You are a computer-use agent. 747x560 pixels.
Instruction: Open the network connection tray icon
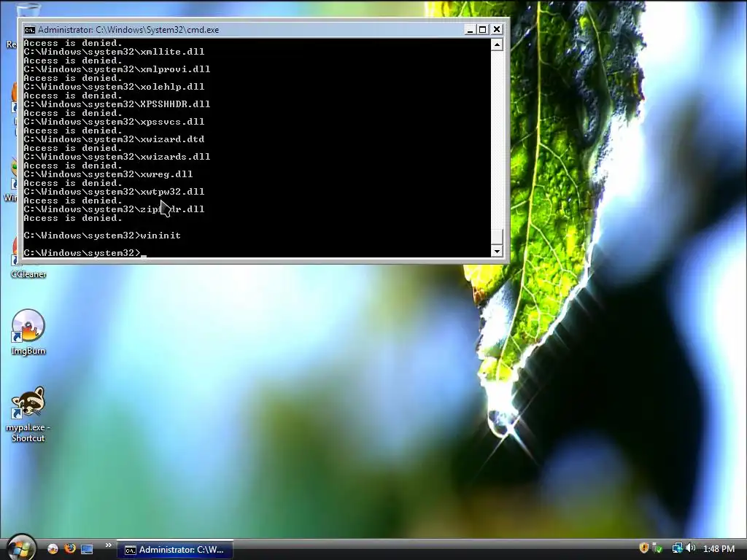[x=676, y=548]
